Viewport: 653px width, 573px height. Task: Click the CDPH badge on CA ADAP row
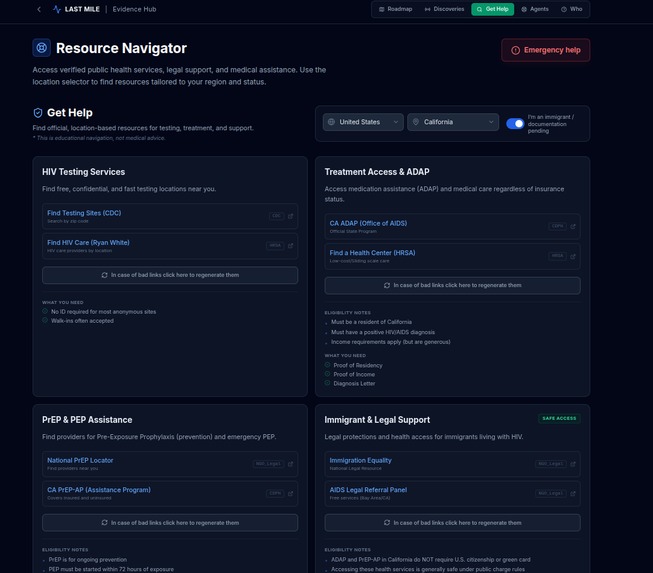point(558,226)
